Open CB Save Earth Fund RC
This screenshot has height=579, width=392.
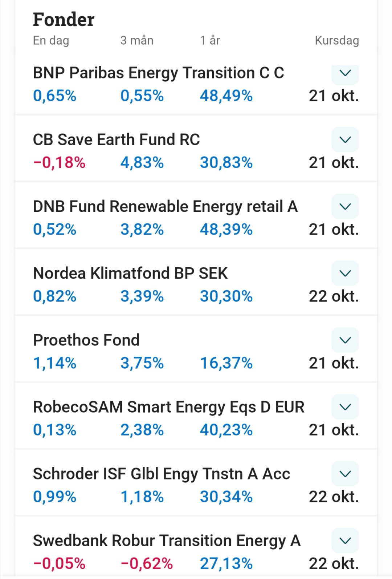116,140
